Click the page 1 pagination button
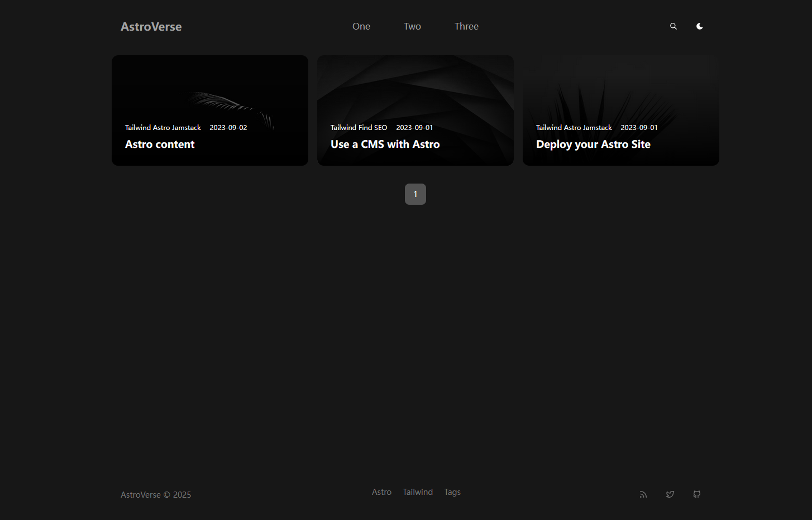Viewport: 812px width, 520px height. click(x=415, y=194)
